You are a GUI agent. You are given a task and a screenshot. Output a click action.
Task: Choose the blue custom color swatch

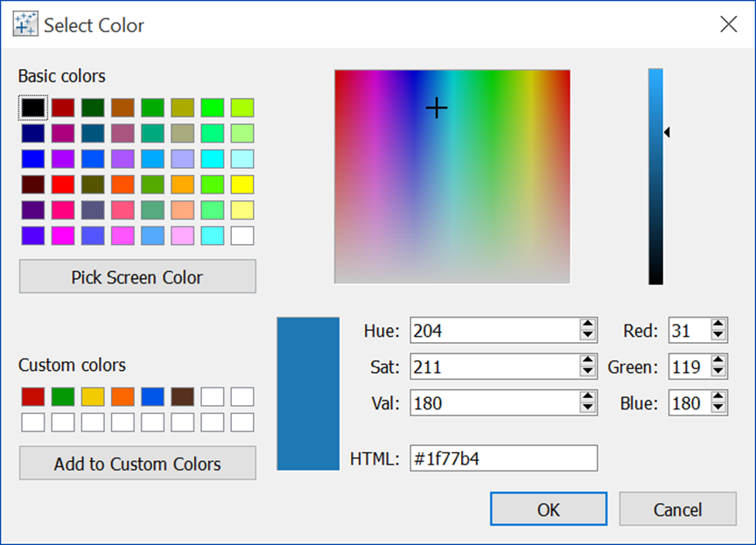152,396
